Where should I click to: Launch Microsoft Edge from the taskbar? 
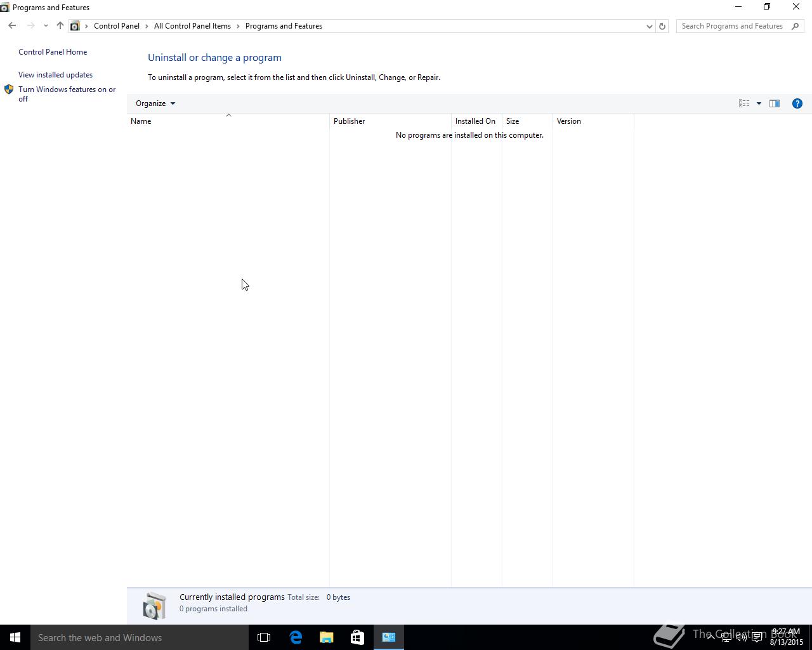coord(296,637)
